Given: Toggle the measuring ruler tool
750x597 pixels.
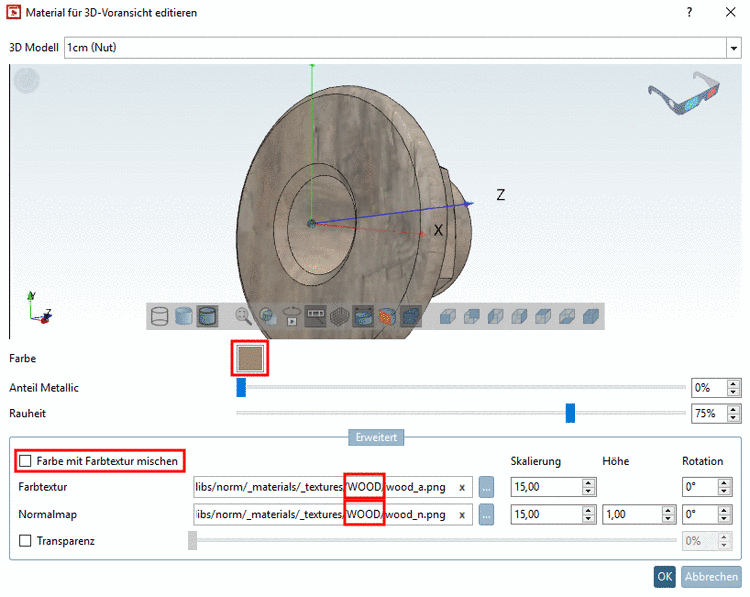Looking at the screenshot, I should [x=316, y=316].
